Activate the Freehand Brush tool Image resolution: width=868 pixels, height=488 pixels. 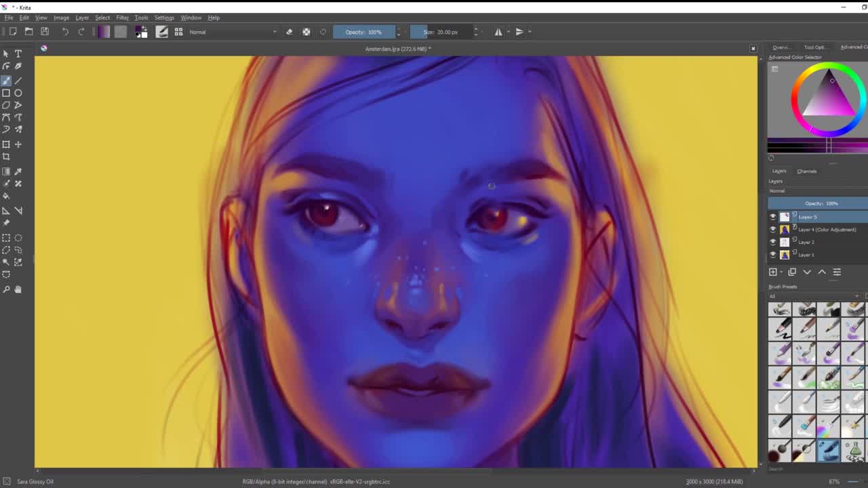pos(6,81)
